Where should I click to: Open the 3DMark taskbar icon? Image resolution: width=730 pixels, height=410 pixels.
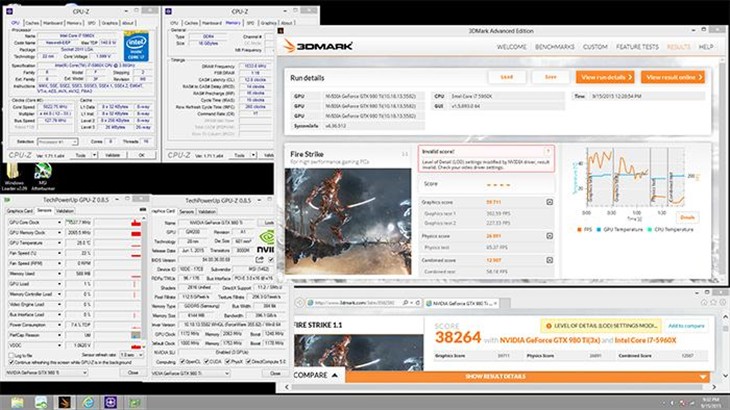[64, 402]
